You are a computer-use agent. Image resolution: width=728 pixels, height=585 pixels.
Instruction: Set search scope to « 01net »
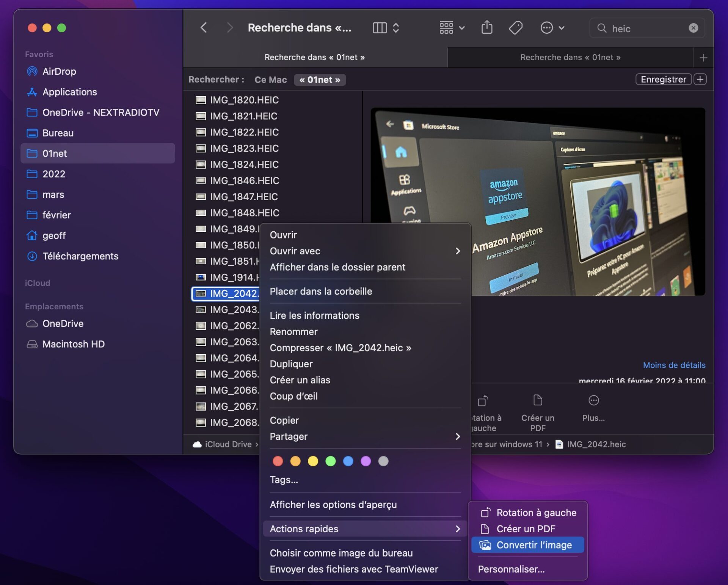coord(320,80)
